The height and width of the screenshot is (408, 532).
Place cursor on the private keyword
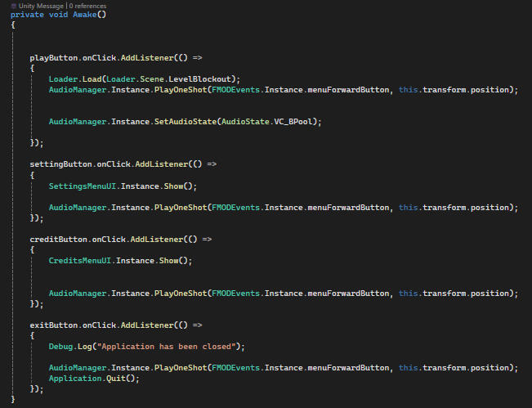click(27, 15)
